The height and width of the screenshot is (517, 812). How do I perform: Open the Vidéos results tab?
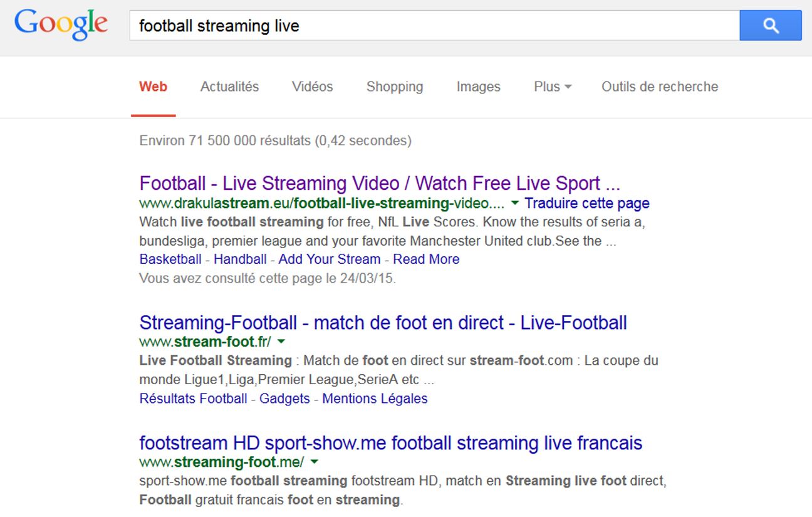pyautogui.click(x=312, y=86)
